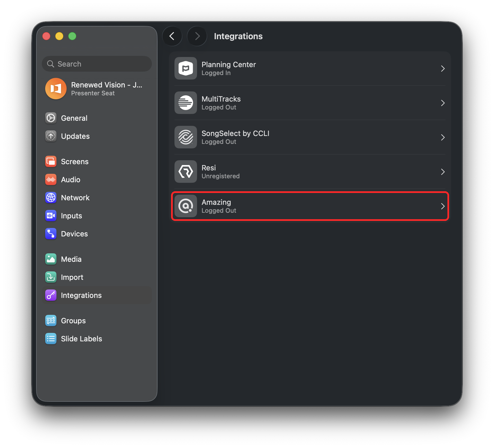Click the Resi logo icon
The height and width of the screenshot is (448, 494).
pyautogui.click(x=186, y=172)
